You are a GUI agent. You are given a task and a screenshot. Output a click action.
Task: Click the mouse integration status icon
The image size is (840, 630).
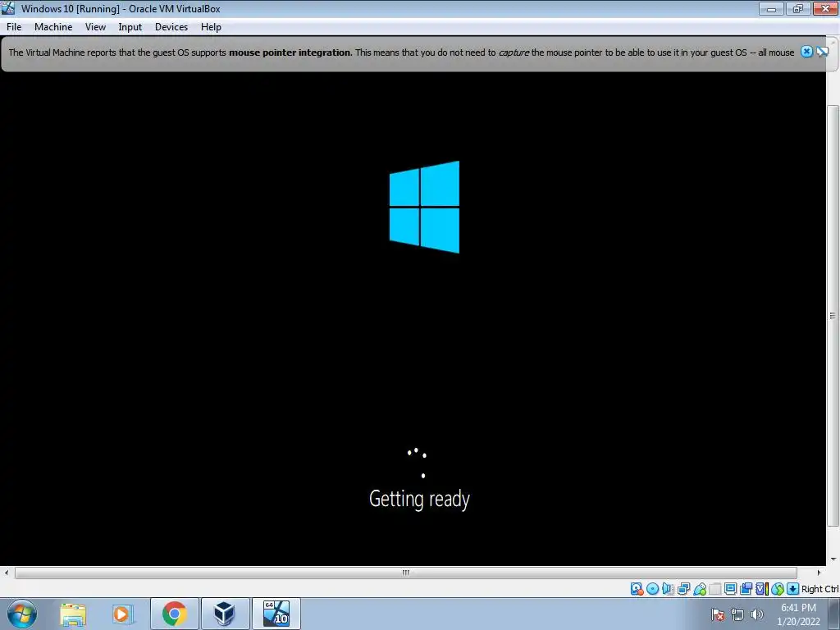778,589
